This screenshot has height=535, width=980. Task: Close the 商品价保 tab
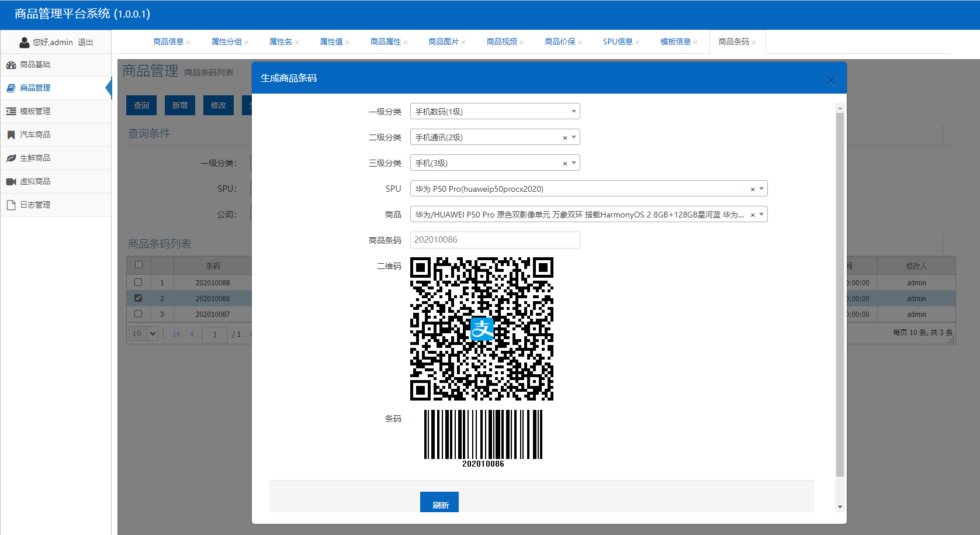(x=580, y=43)
